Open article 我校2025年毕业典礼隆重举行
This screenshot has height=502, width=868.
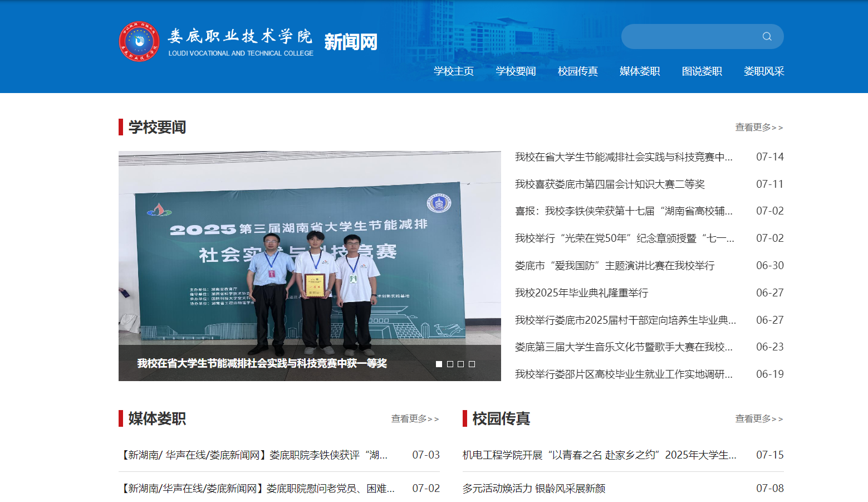coord(581,293)
